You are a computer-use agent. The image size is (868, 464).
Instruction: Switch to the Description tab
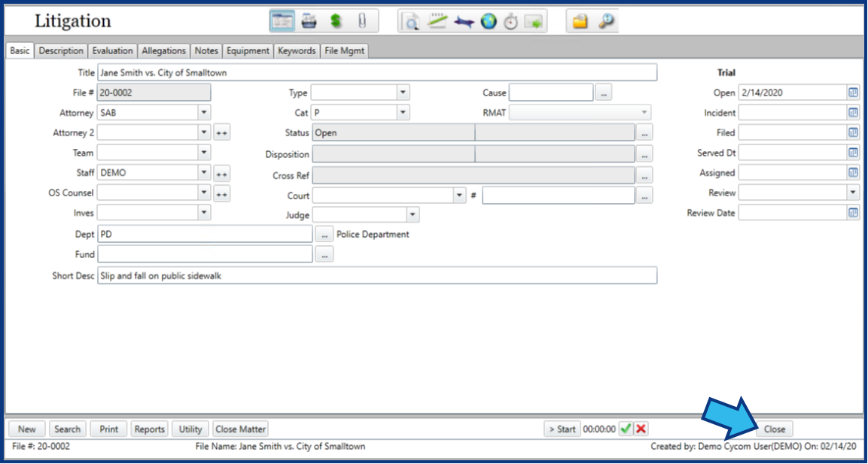[61, 51]
